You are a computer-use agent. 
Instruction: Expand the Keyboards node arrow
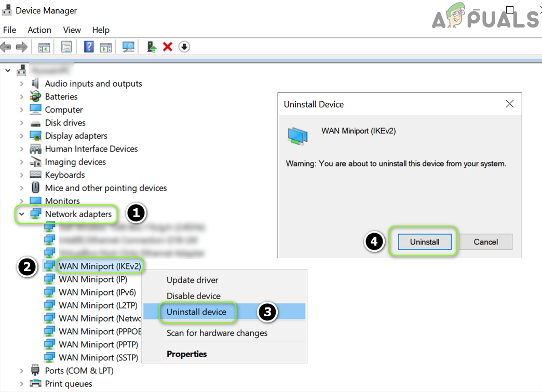tap(21, 175)
